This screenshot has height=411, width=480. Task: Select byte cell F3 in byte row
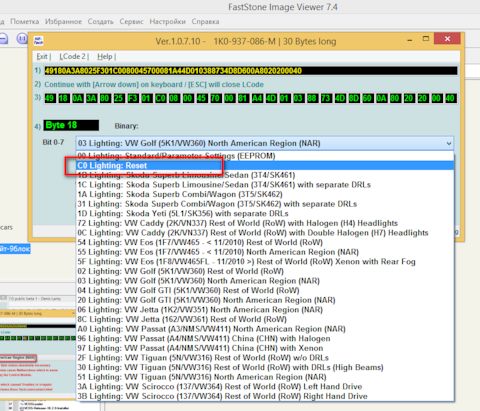(133, 98)
